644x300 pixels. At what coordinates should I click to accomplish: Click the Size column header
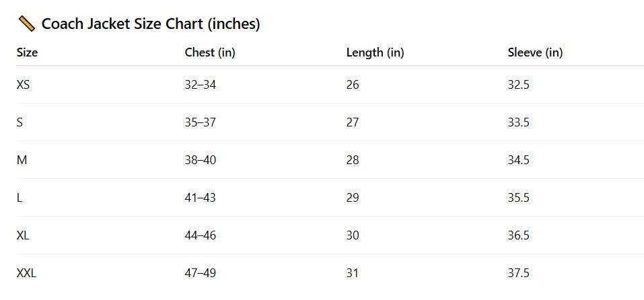click(x=27, y=52)
